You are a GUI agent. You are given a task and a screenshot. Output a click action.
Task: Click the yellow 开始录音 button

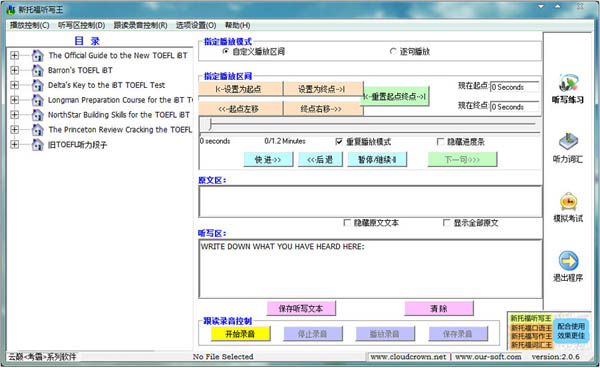click(x=240, y=334)
